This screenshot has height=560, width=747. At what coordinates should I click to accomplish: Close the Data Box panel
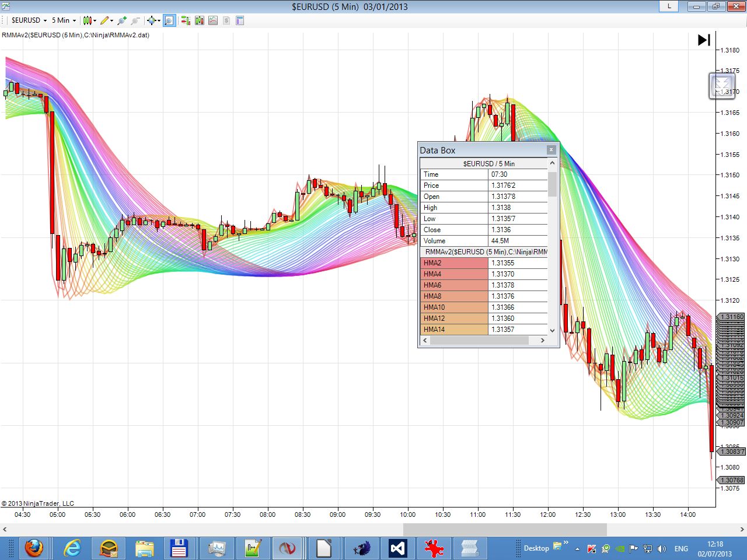tap(551, 150)
